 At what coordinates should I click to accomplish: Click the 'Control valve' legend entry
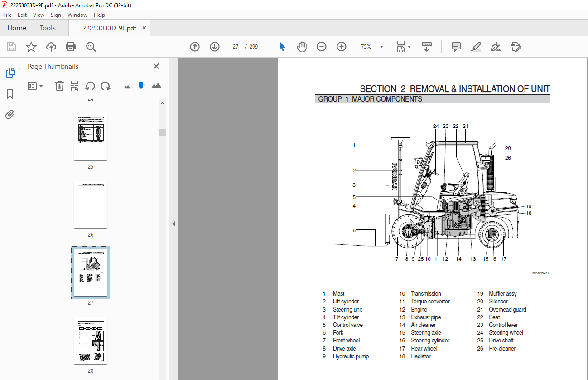(x=348, y=325)
